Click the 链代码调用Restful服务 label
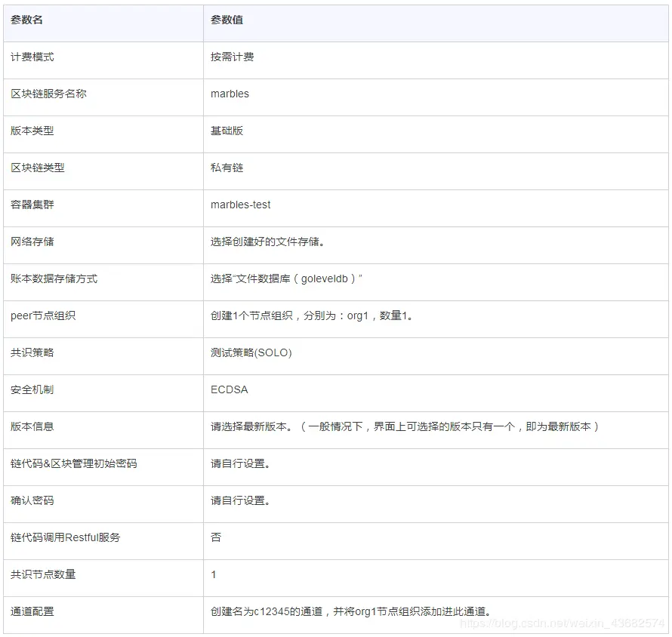The image size is (672, 637). pos(65,537)
